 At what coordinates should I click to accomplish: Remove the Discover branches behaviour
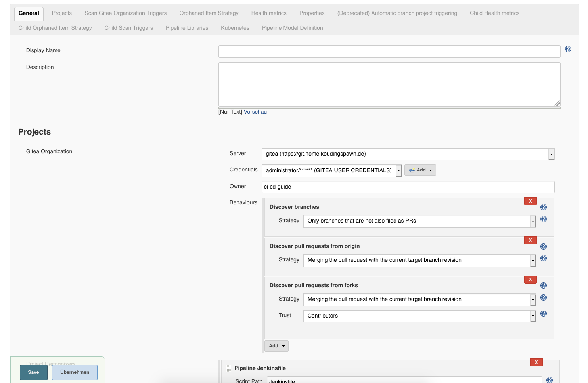click(x=530, y=201)
